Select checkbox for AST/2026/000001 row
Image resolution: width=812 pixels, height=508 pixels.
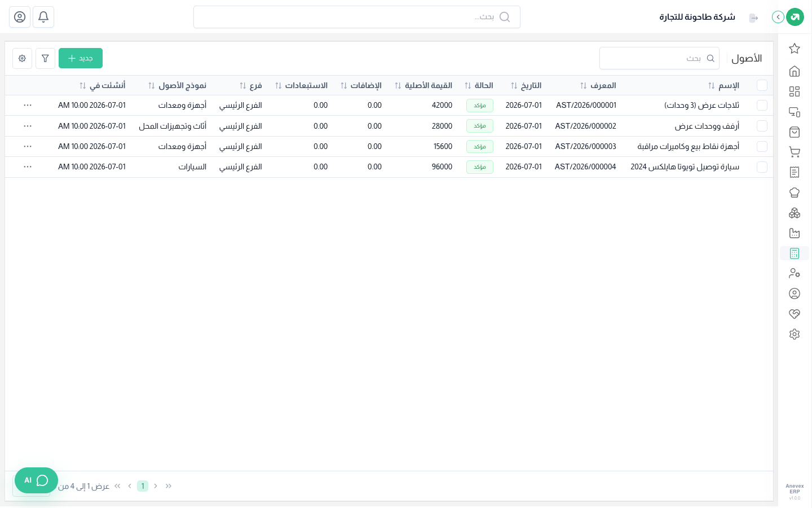(x=762, y=106)
